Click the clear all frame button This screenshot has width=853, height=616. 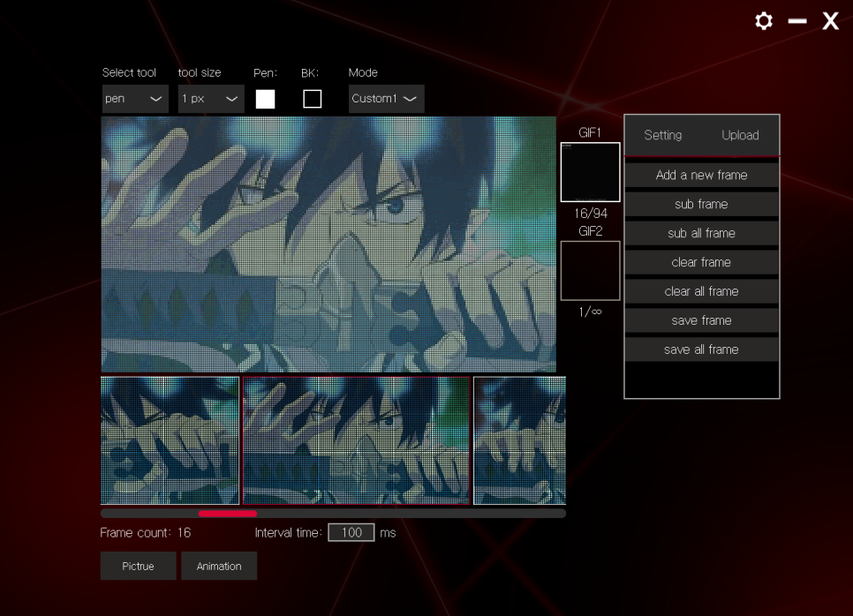click(701, 291)
